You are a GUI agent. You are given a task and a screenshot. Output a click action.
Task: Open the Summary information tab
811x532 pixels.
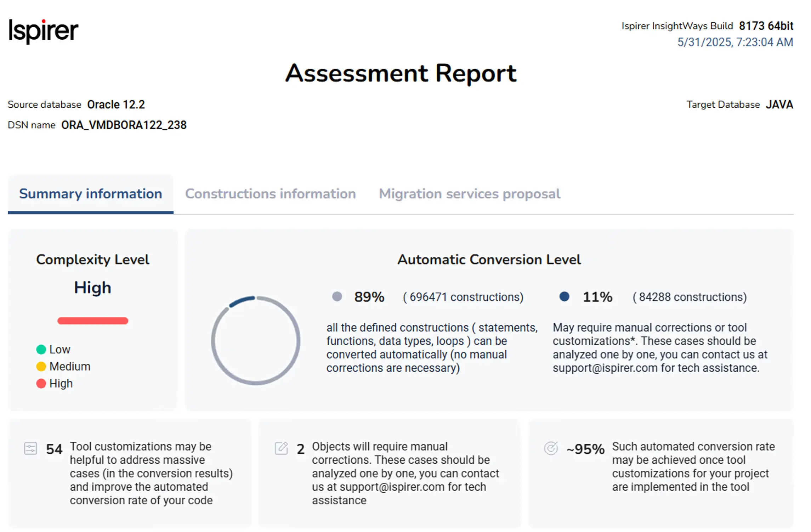(x=91, y=194)
